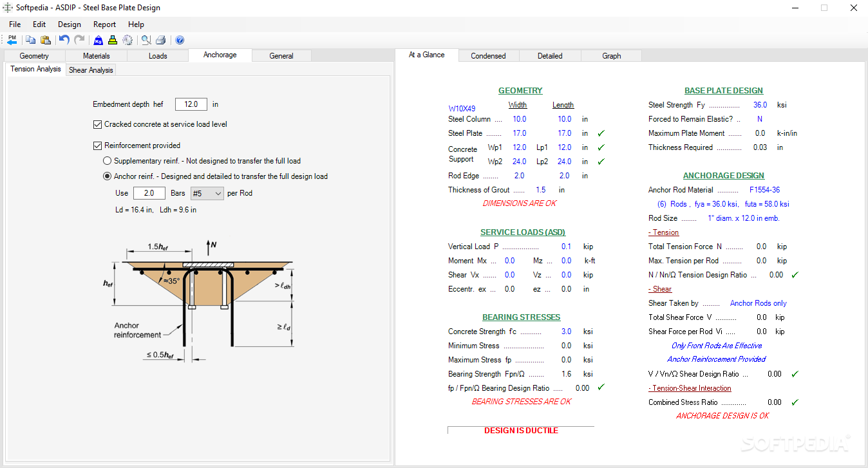Click the Forced to Remain Elastic N value
868x468 pixels.
(x=760, y=119)
